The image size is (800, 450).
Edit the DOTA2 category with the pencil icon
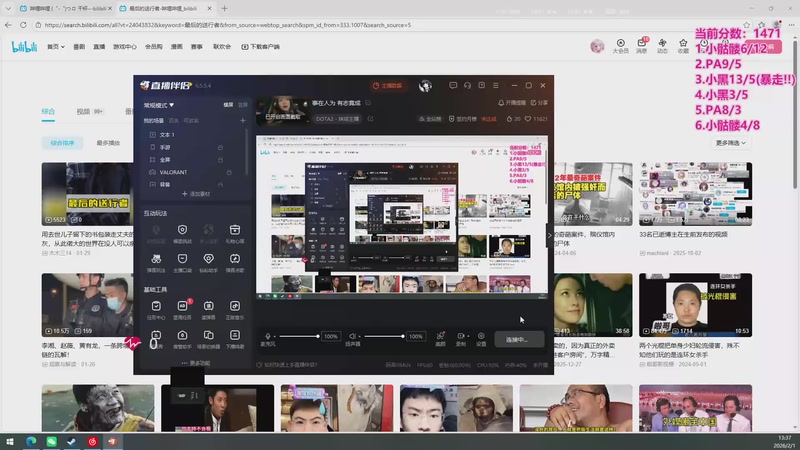coord(371,119)
